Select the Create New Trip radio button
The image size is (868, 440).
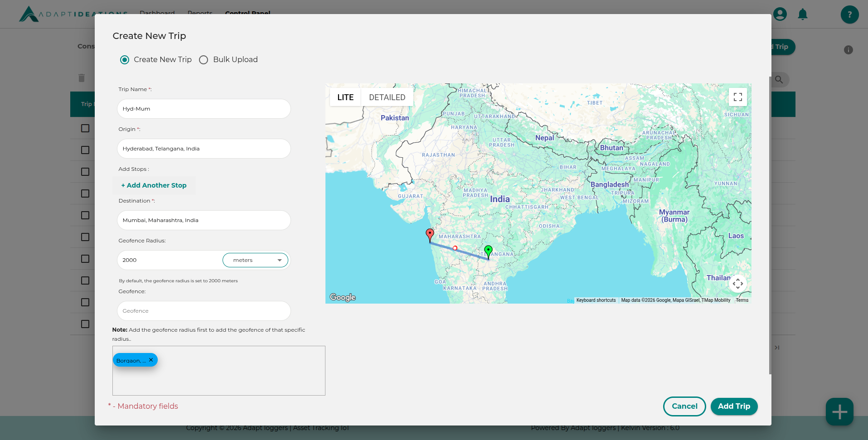tap(124, 59)
